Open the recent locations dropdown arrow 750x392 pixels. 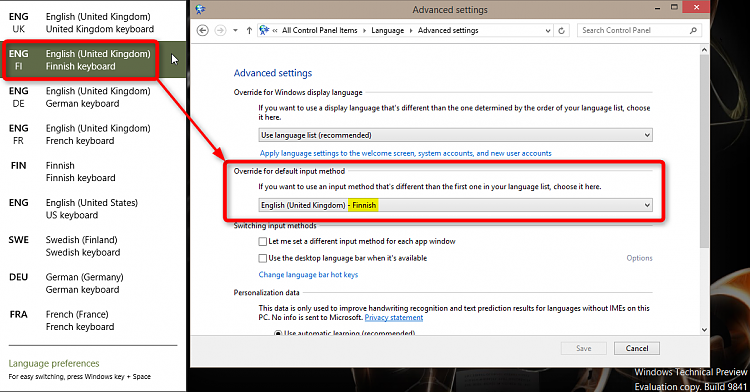pyautogui.click(x=235, y=31)
